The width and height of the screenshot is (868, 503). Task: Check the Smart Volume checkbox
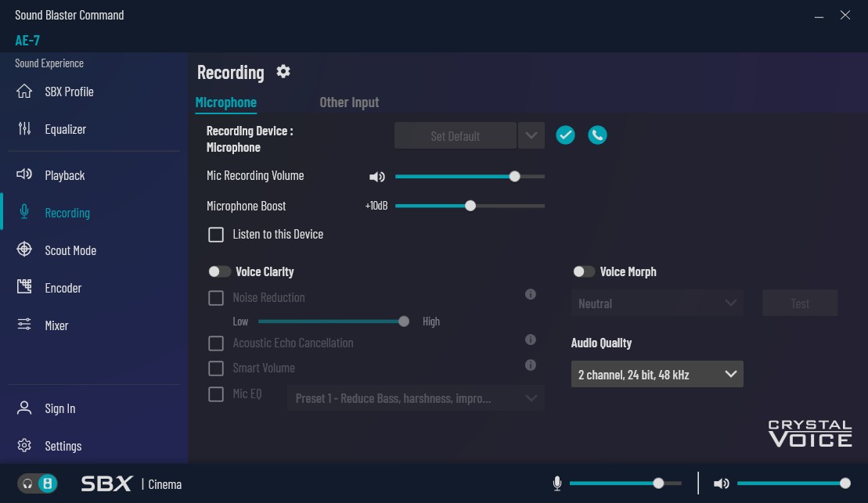click(216, 368)
